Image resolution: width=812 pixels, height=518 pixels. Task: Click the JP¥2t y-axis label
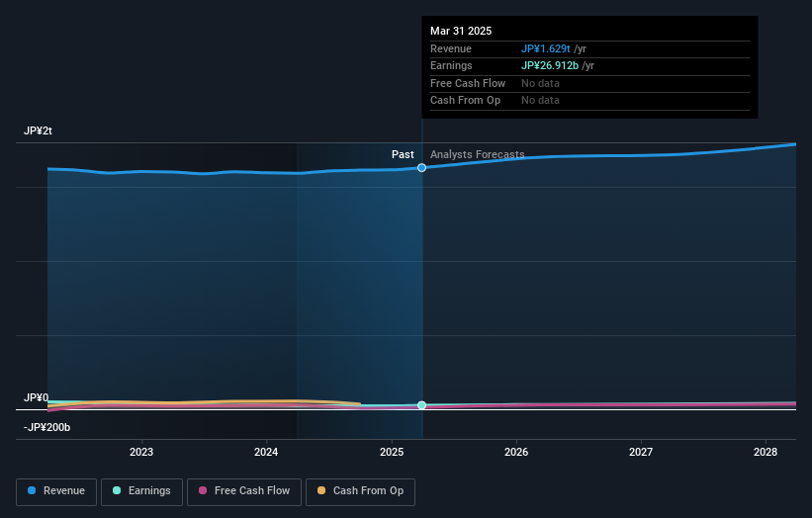coord(38,130)
